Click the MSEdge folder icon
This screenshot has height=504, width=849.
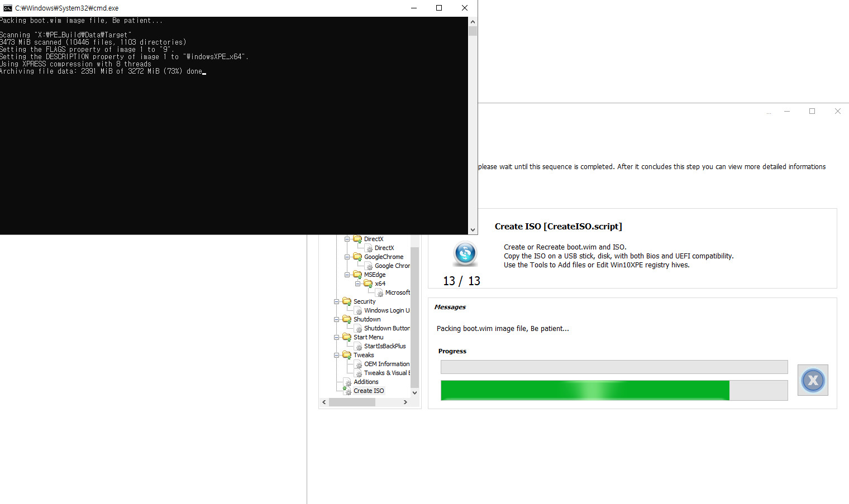[x=357, y=275]
